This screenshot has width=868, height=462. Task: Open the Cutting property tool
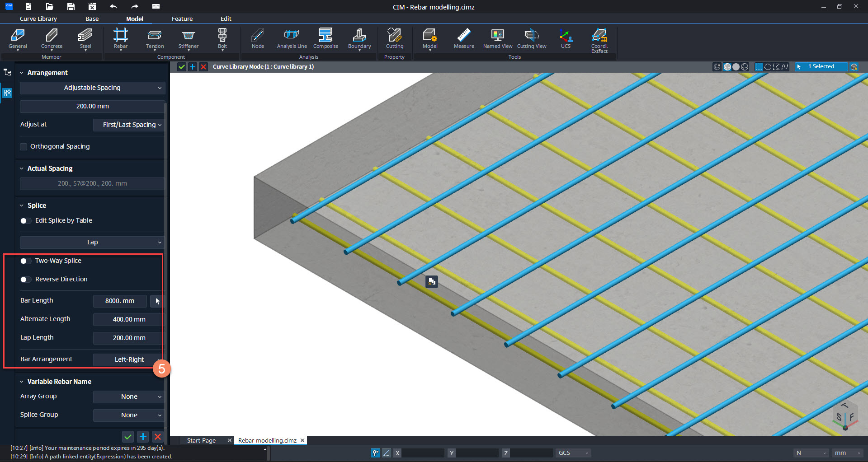click(395, 39)
